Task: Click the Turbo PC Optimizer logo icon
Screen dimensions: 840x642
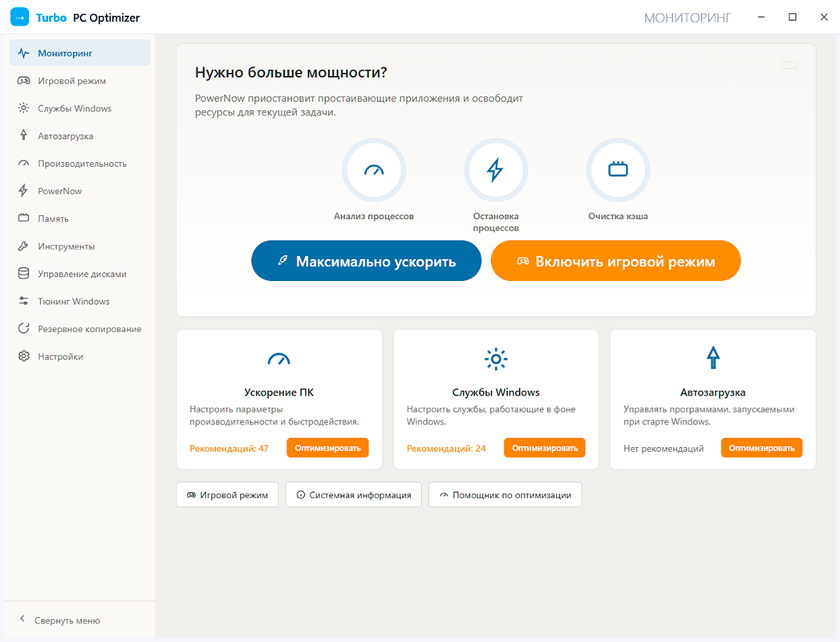Action: pyautogui.click(x=20, y=17)
